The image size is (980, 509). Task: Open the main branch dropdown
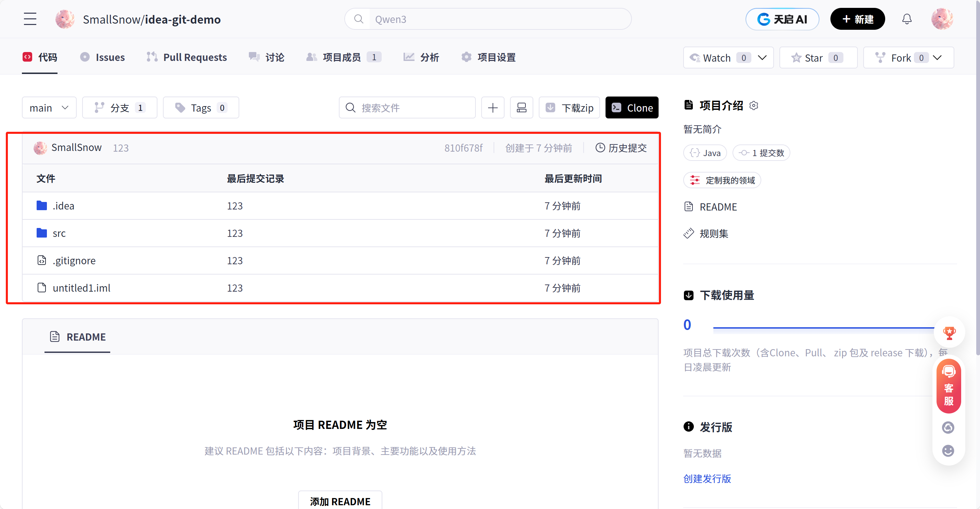49,107
